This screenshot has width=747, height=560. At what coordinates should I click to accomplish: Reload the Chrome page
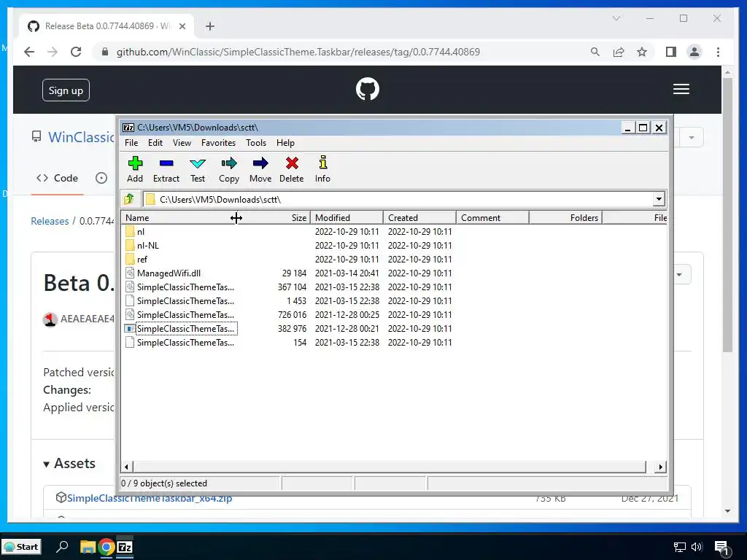pyautogui.click(x=76, y=52)
